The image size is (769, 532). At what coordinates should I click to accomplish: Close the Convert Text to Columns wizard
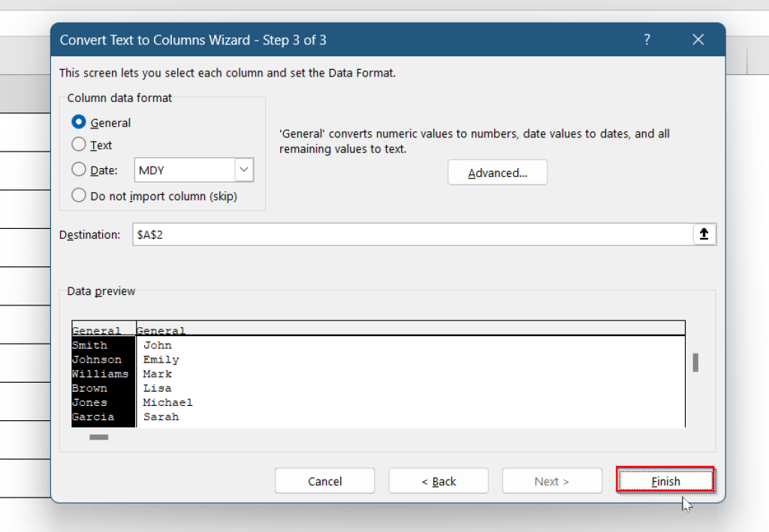[698, 39]
